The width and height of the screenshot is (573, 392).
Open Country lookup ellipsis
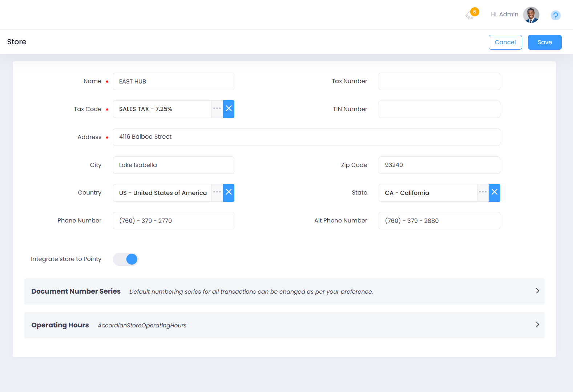217,193
